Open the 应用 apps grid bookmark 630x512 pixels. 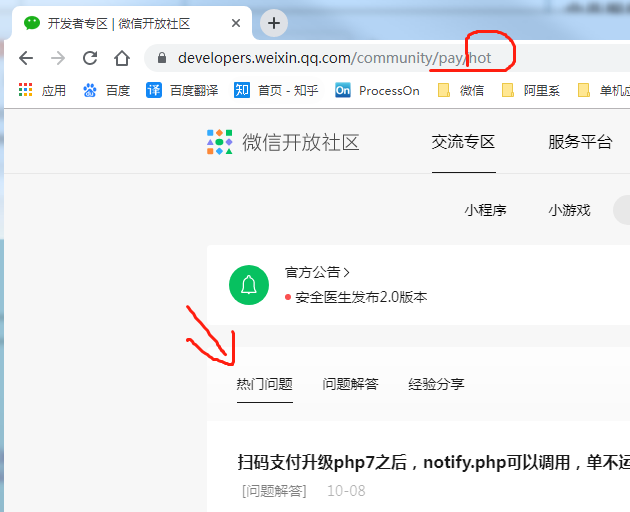pyautogui.click(x=42, y=90)
